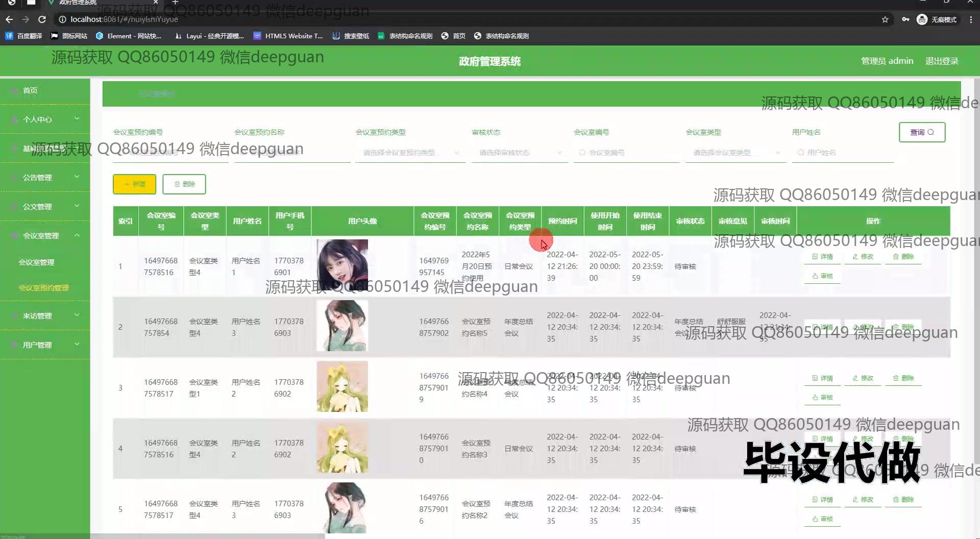Click 审核 button in first row
The width and height of the screenshot is (980, 539).
(x=822, y=276)
